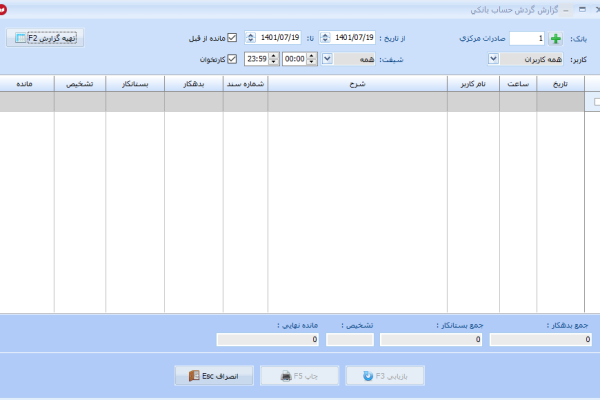Click the تهیه گزارش F2 button
Image resolution: width=600 pixels, height=400 pixels.
click(x=45, y=38)
